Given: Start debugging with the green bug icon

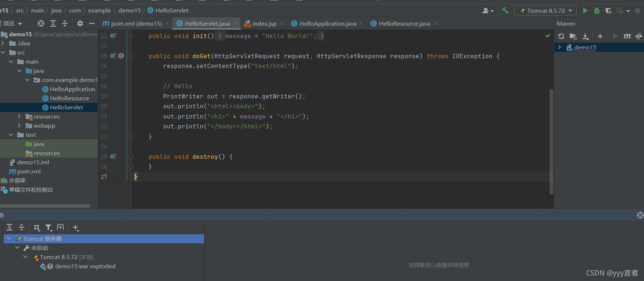Looking at the screenshot, I should (597, 11).
